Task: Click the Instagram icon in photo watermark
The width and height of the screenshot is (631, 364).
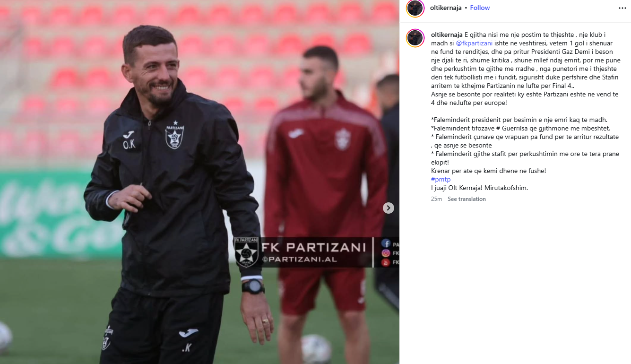Action: (386, 253)
